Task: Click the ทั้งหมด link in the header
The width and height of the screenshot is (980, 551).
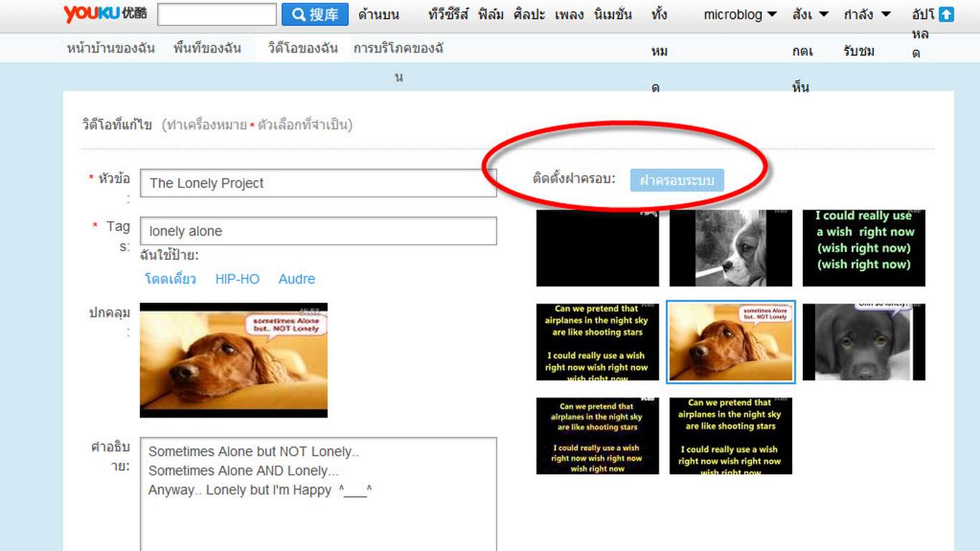Action: pyautogui.click(x=659, y=50)
